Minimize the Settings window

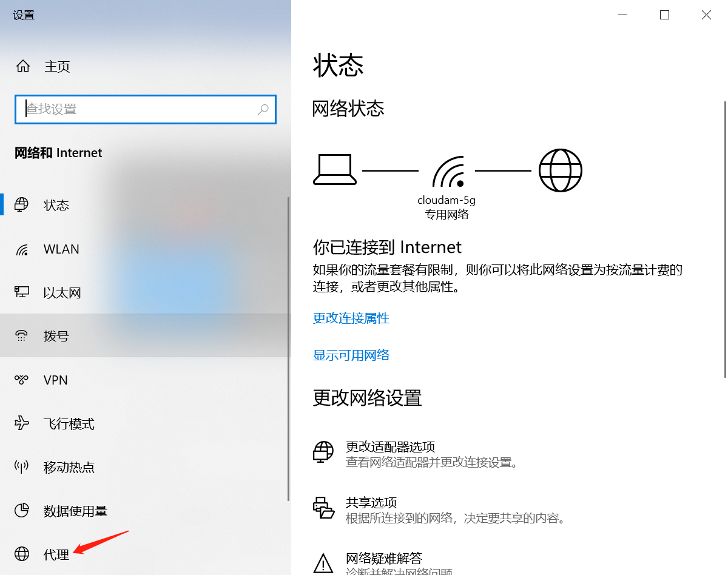[x=622, y=15]
